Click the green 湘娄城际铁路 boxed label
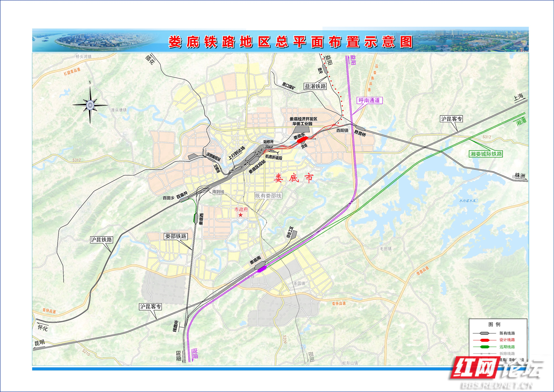The height and width of the screenshot is (392, 554). 486,154
